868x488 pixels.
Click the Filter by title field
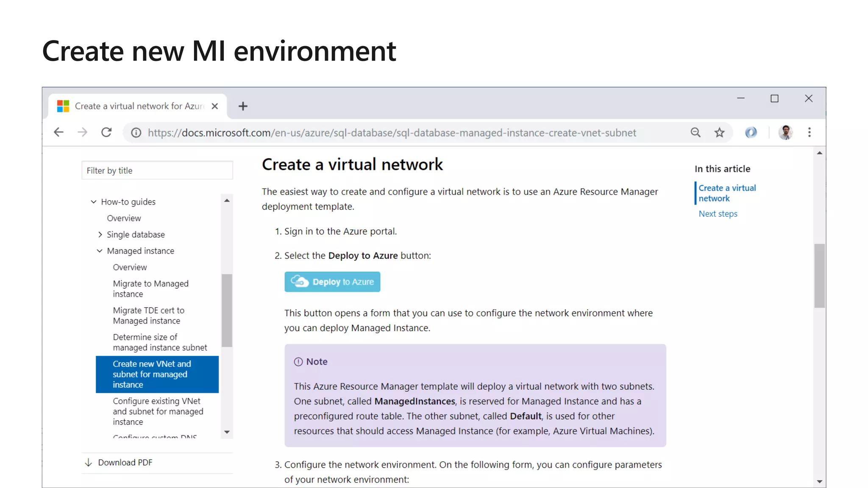tap(157, 171)
